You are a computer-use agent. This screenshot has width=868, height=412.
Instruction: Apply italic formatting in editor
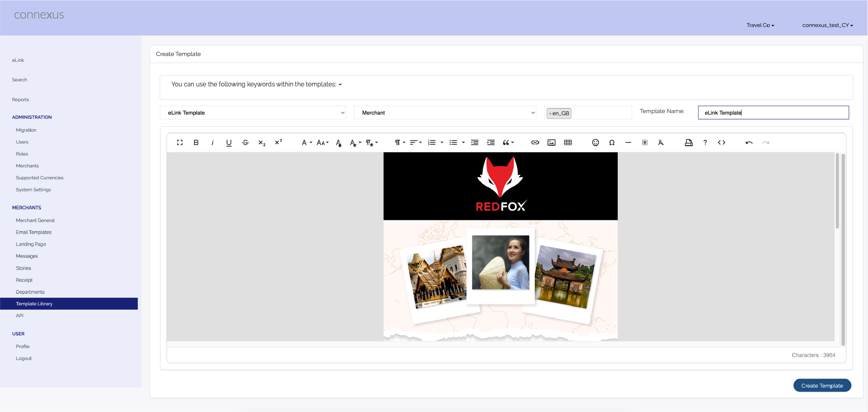click(x=213, y=143)
